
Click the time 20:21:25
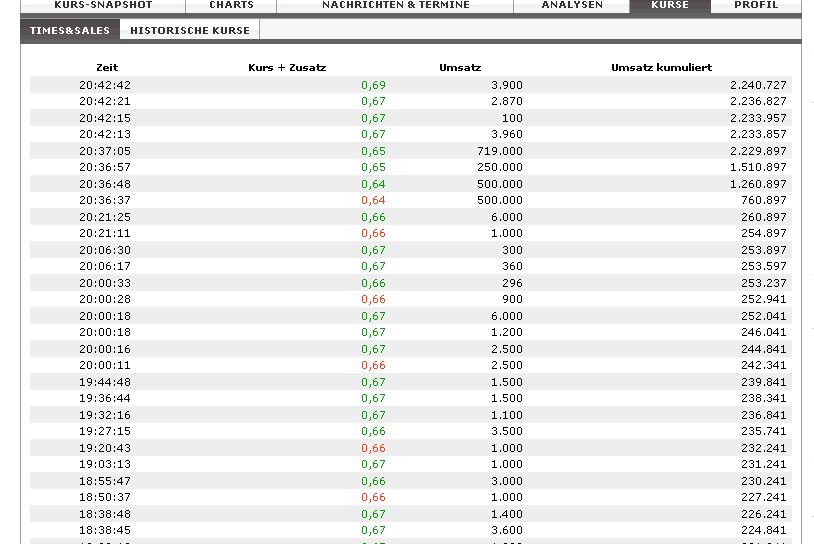pyautogui.click(x=105, y=217)
